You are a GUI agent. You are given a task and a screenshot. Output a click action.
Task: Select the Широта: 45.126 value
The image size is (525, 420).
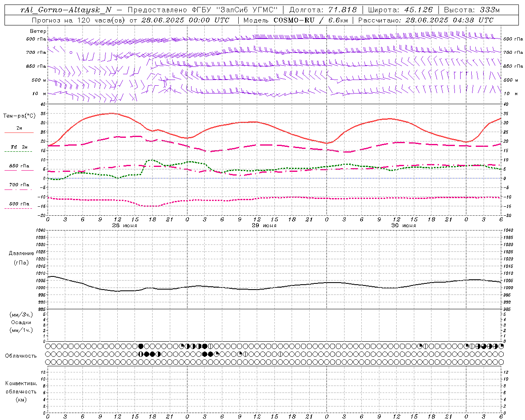400,10
